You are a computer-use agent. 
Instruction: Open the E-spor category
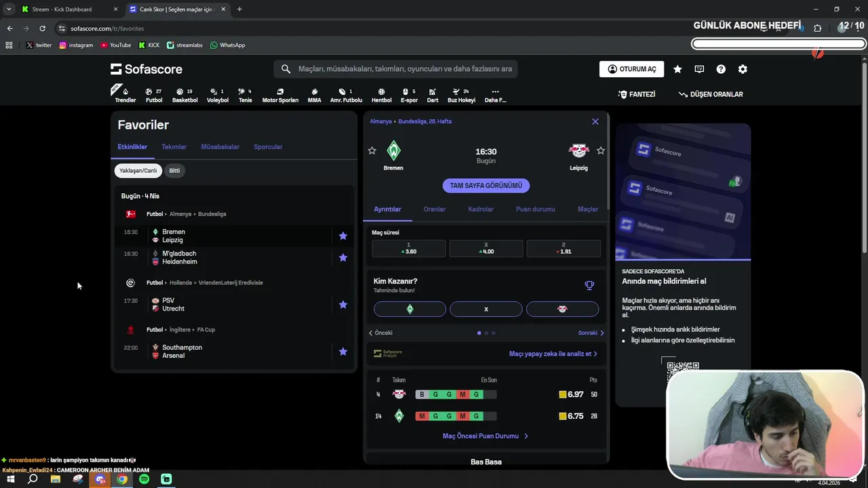pos(409,96)
